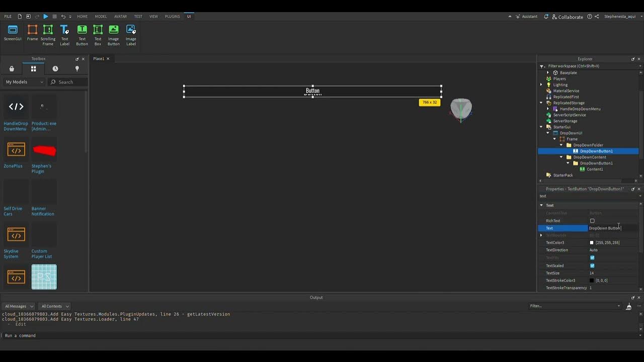Open the Toolbox Creations lightbulb tab
The height and width of the screenshot is (362, 644).
(x=77, y=68)
